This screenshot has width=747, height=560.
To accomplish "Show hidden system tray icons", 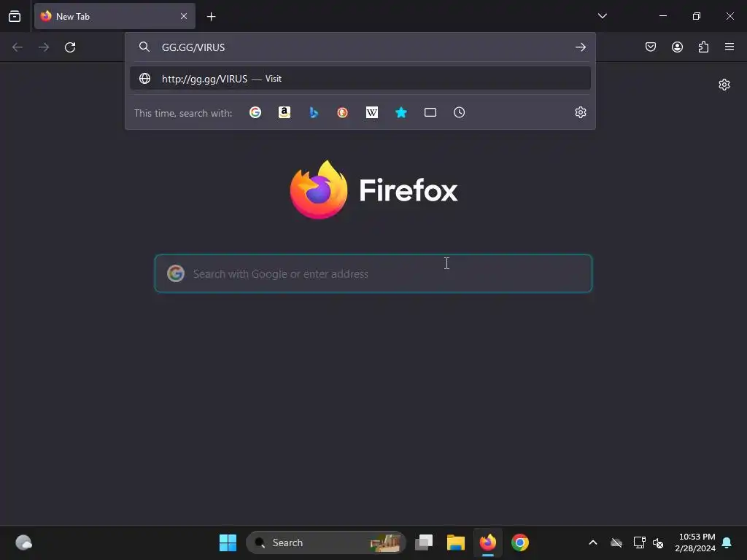I will tap(593, 542).
